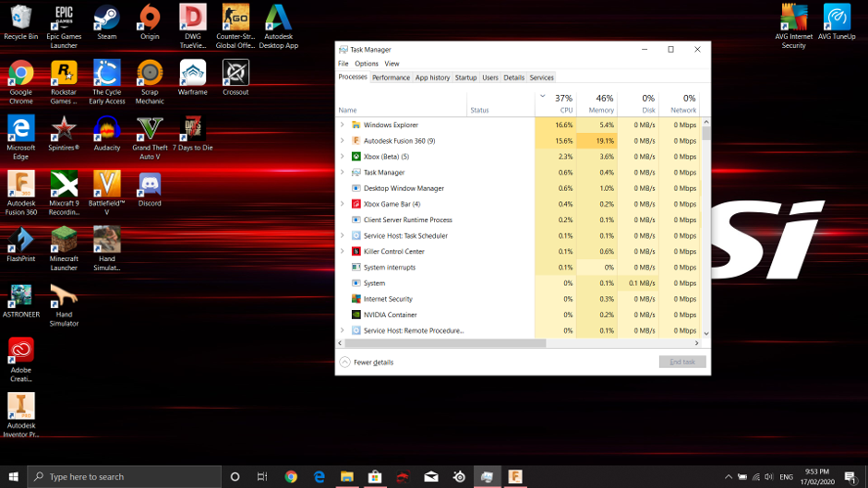This screenshot has width=868, height=488.
Task: Open Mixcraft 9 Recording desktop icon
Action: [x=64, y=193]
